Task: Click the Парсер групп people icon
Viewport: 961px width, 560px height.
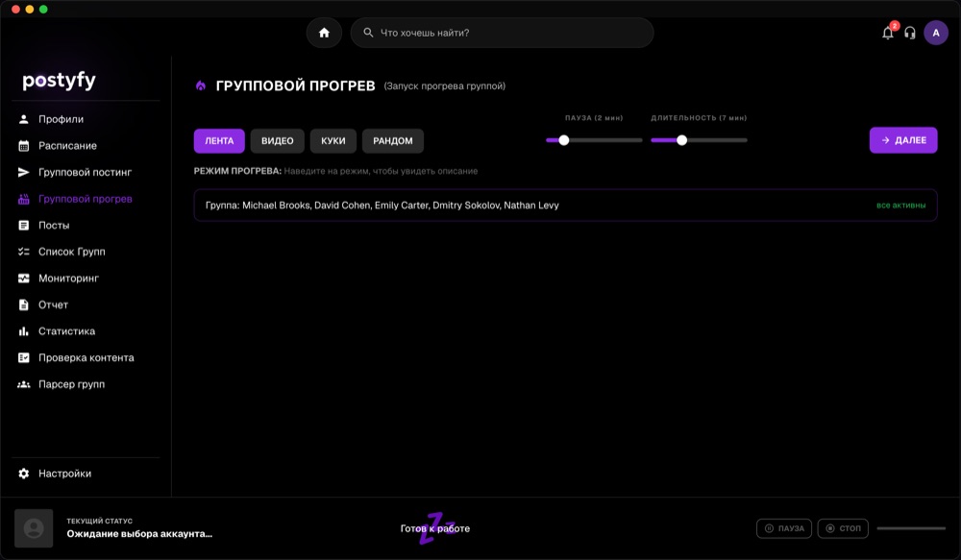Action: (24, 384)
